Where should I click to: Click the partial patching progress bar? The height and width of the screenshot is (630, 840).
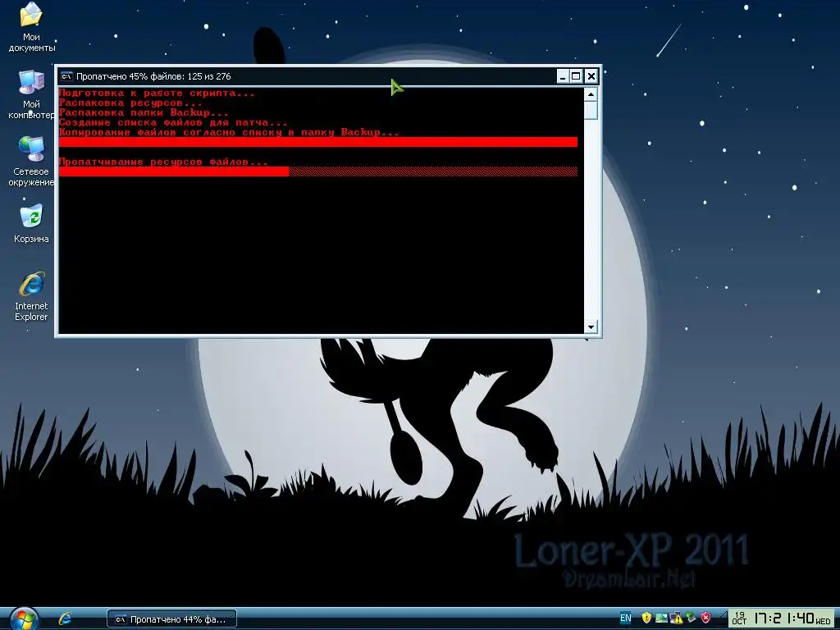tap(318, 171)
